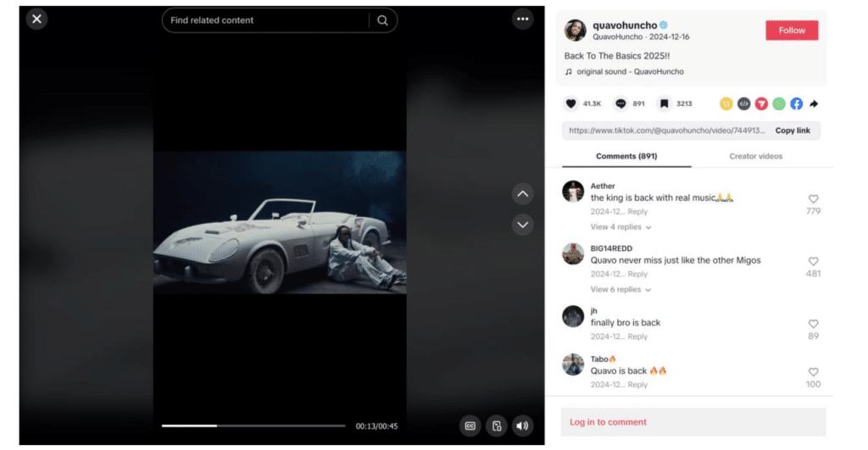The image size is (868, 450).
Task: Toggle closed captions on the video
Action: click(x=470, y=425)
